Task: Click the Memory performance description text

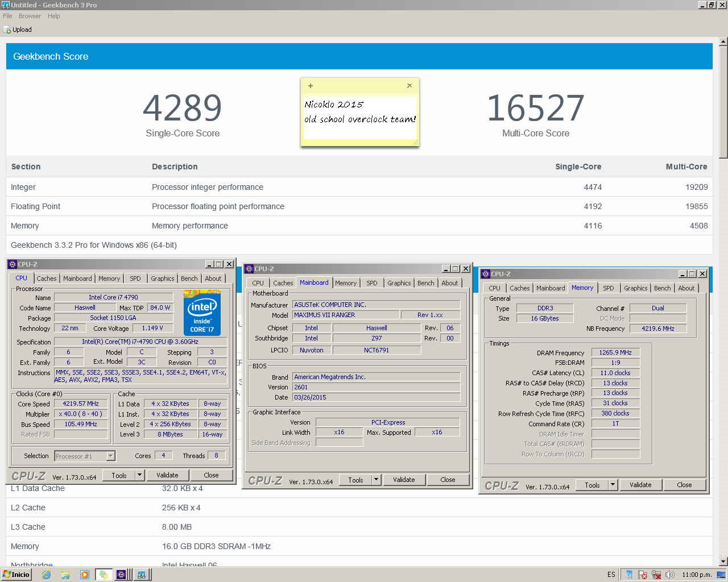Action: 190,226
